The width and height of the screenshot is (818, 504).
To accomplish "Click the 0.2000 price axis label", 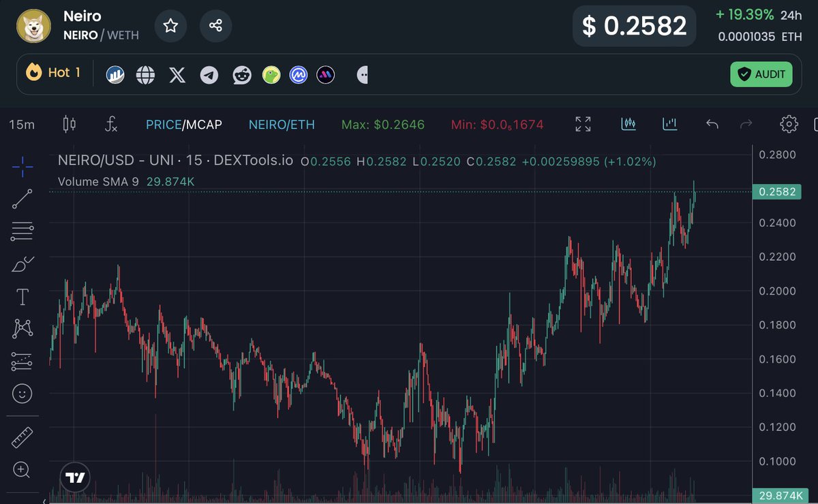I will (x=777, y=291).
